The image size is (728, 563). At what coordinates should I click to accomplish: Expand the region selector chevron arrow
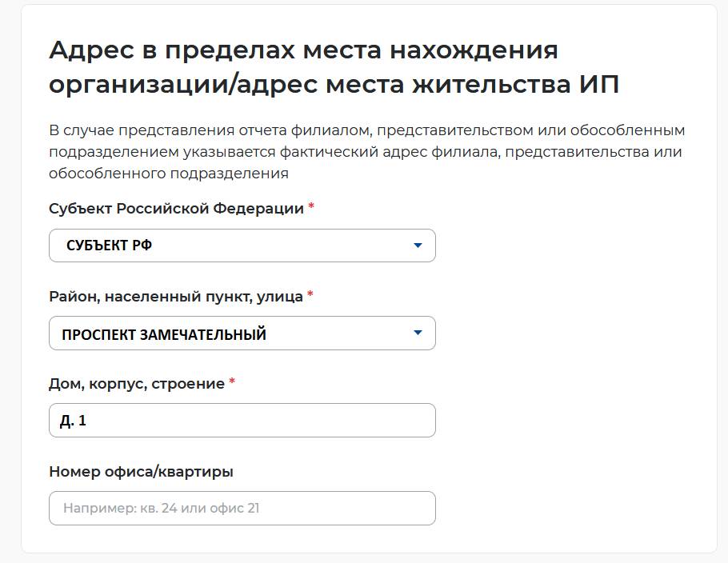418,246
